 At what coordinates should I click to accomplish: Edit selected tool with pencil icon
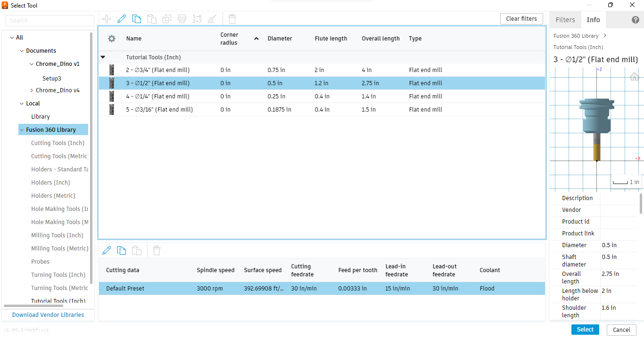tap(122, 19)
